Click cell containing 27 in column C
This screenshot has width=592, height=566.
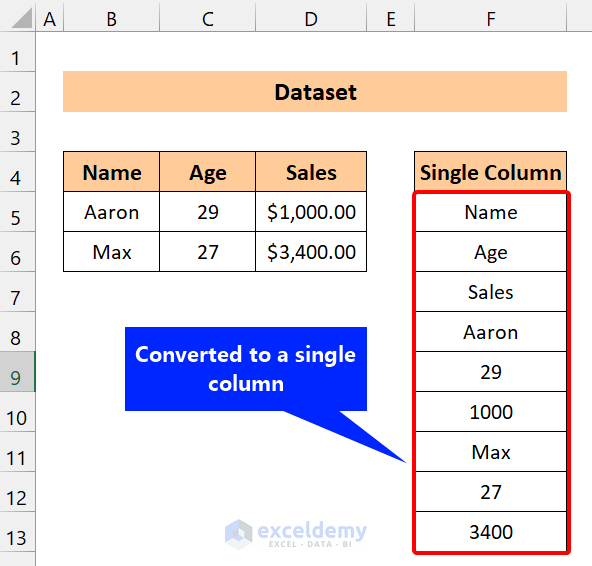click(207, 252)
